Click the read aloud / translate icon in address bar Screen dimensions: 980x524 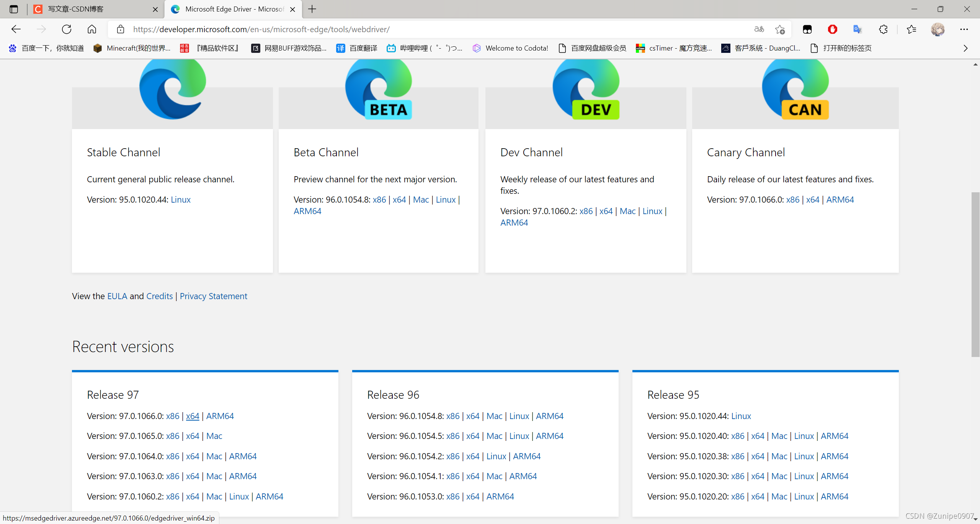[x=759, y=29]
